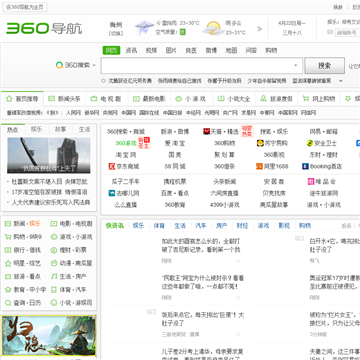
Task: Open the 携程机票 link
Action: pyautogui.click(x=175, y=182)
